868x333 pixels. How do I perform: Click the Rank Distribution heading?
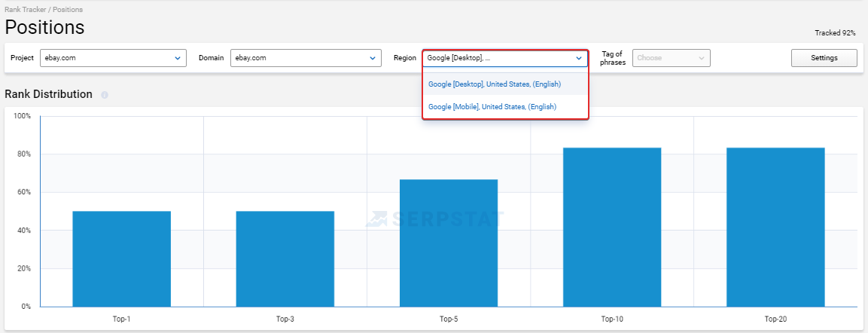(48, 94)
